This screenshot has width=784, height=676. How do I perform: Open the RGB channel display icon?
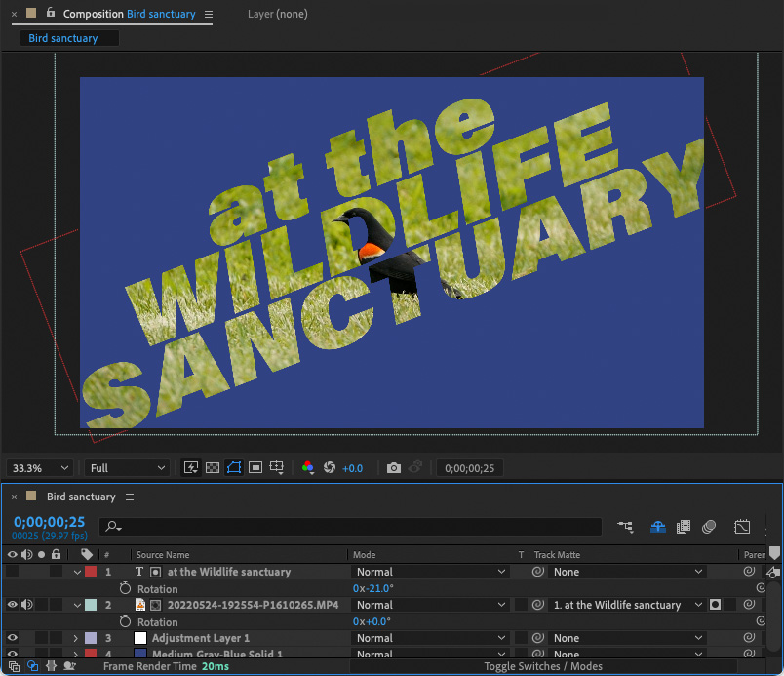[x=308, y=468]
